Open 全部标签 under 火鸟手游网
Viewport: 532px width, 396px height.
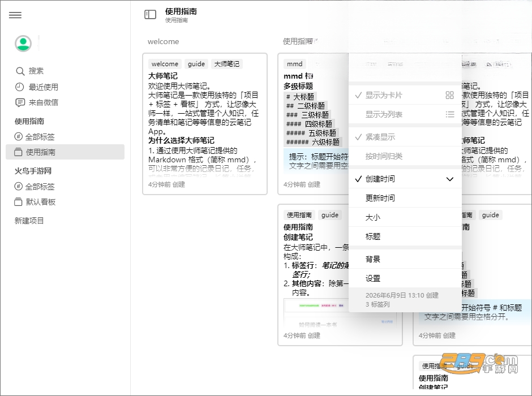pyautogui.click(x=40, y=187)
